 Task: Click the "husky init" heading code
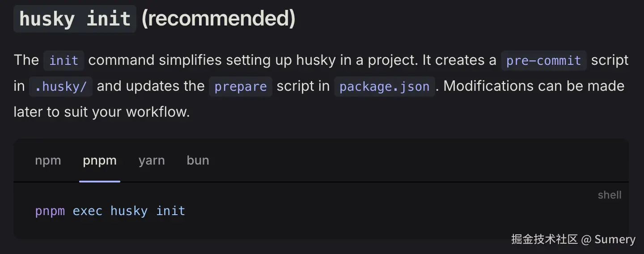pos(75,19)
